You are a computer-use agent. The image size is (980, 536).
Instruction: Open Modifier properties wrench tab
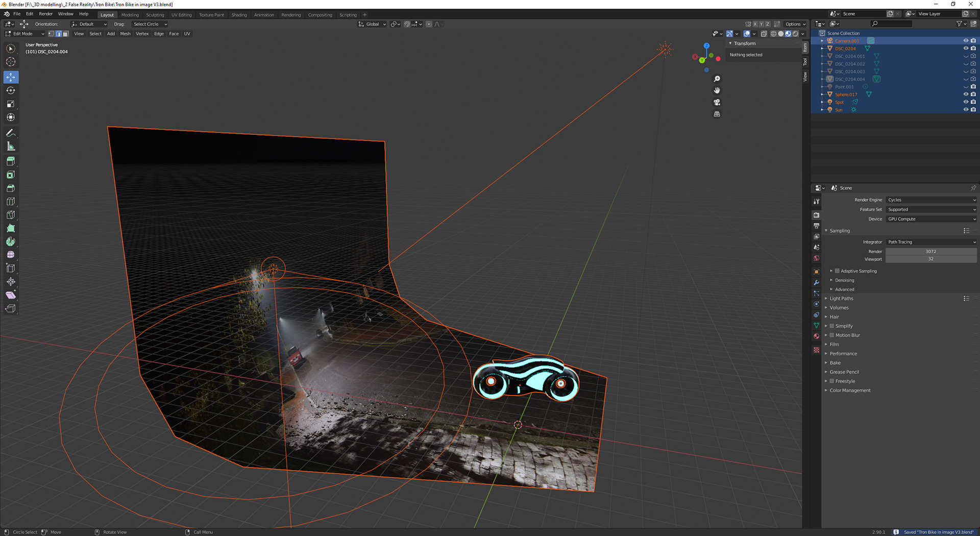tap(816, 282)
